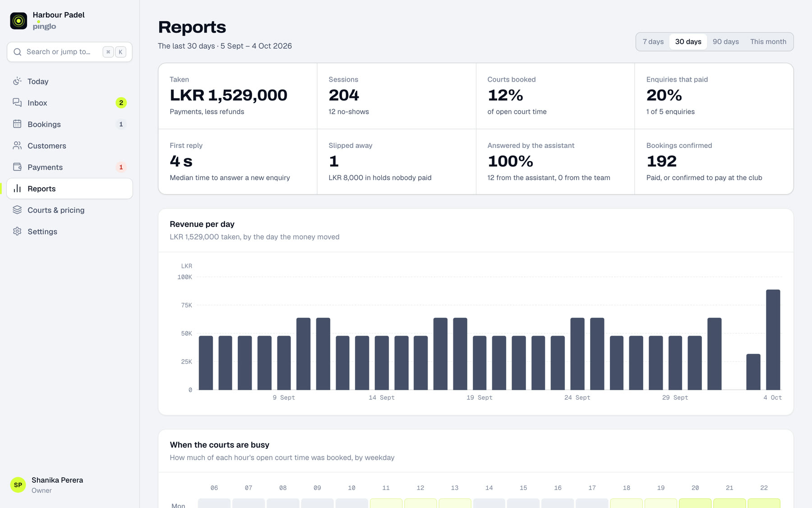812x508 pixels.
Task: Click the When the courts are busy heading
Action: pyautogui.click(x=220, y=445)
